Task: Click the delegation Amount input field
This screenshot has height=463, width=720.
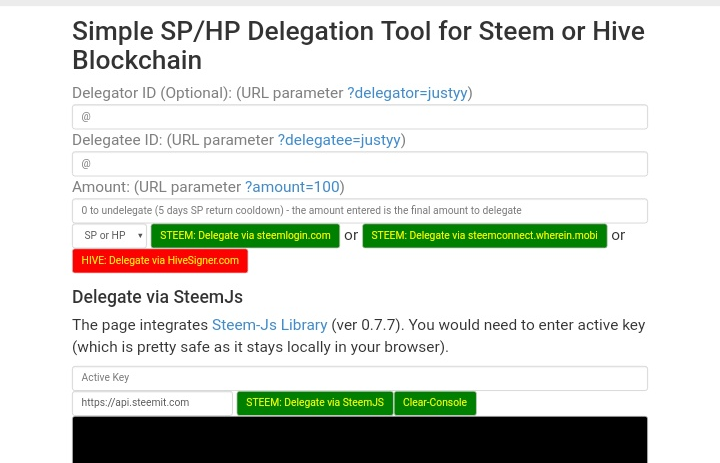Action: [x=359, y=211]
